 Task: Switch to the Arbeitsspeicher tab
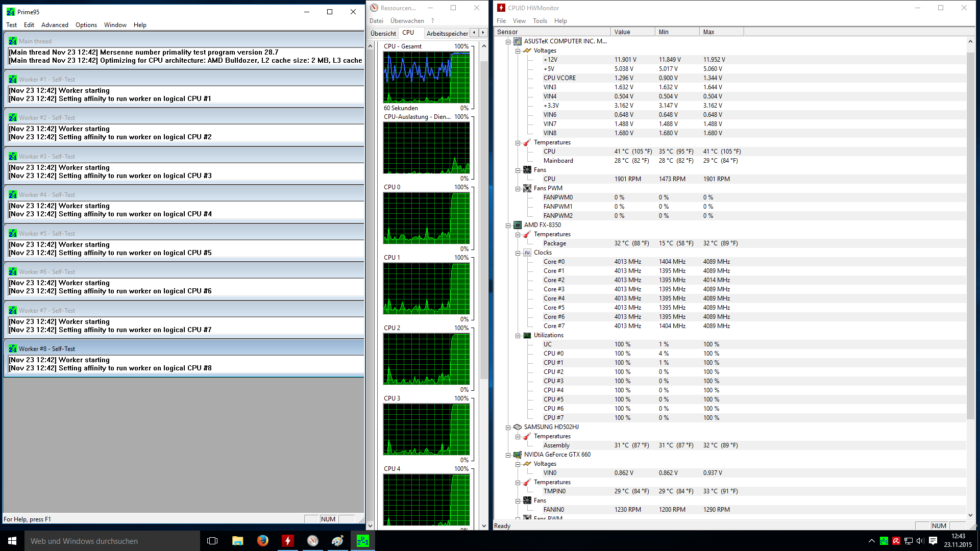tap(447, 33)
